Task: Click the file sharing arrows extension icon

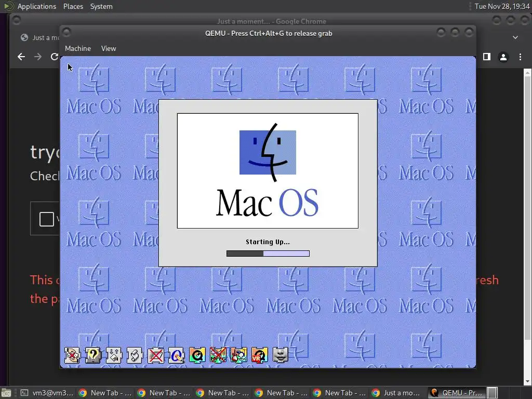Action: (x=114, y=355)
